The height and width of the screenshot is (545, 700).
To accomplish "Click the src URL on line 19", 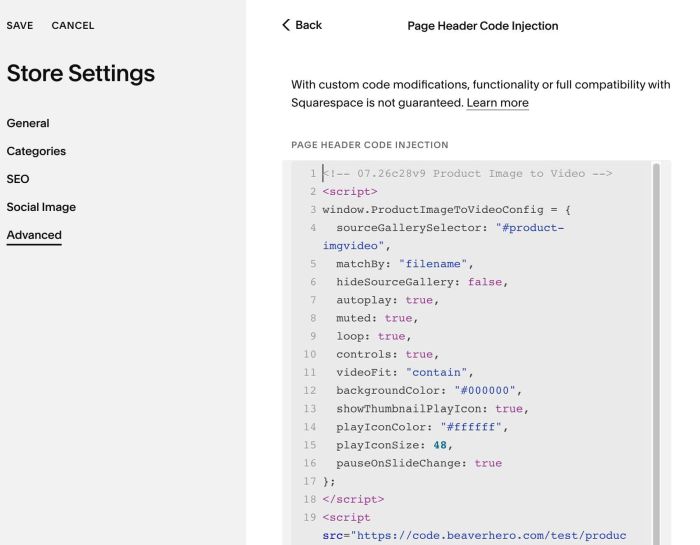I will 488,536.
